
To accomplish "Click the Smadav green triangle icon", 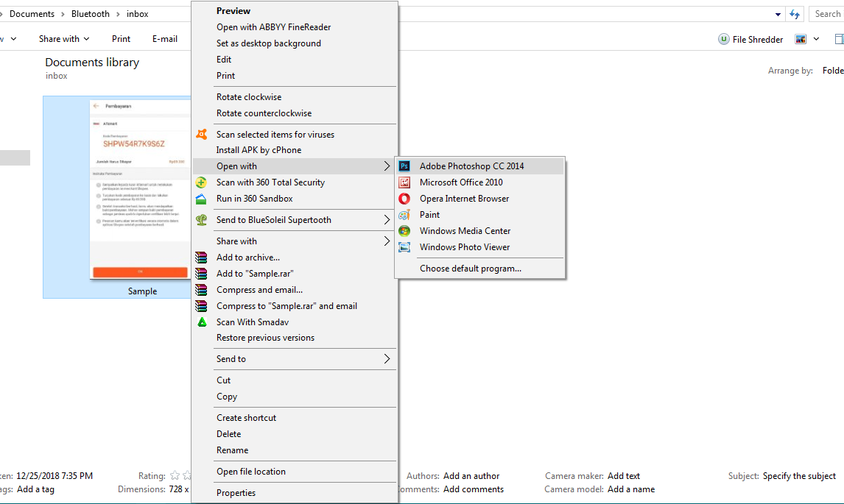I will tap(202, 322).
